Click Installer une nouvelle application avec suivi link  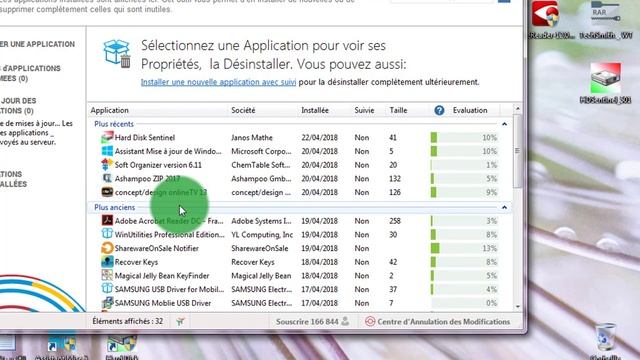tap(218, 82)
